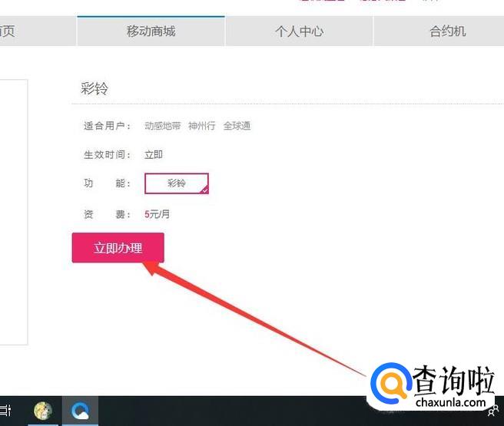This screenshot has width=504, height=426.
Task: Click the 立即办理 button
Action: click(x=118, y=248)
